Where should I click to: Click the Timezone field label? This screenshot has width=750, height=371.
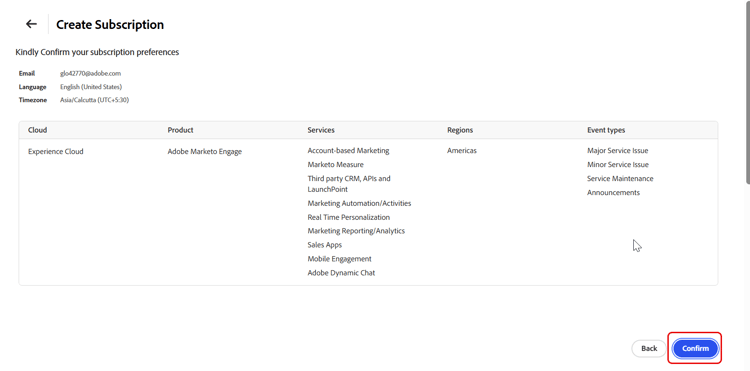[33, 100]
